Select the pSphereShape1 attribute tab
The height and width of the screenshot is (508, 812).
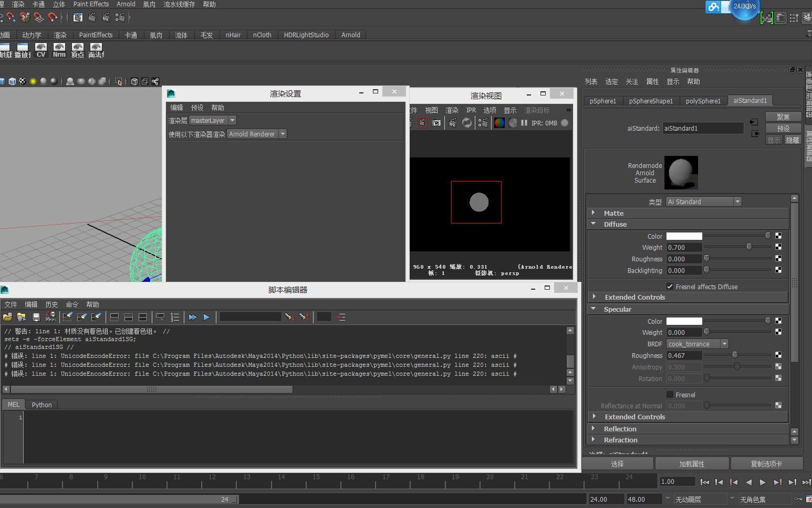click(x=651, y=101)
